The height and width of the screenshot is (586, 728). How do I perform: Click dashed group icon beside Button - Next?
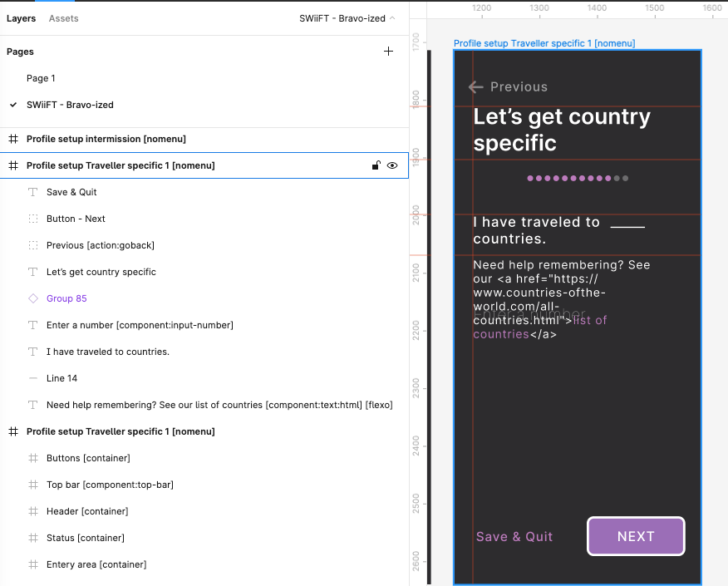[33, 219]
